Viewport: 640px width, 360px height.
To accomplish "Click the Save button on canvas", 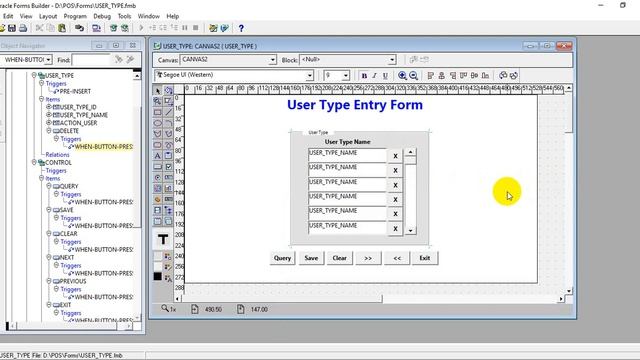I will point(311,258).
